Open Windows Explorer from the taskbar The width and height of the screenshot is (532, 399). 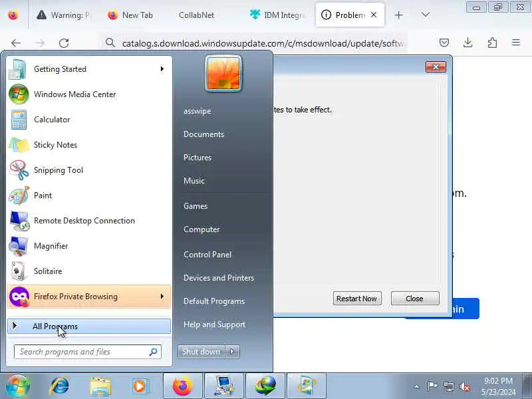click(100, 386)
